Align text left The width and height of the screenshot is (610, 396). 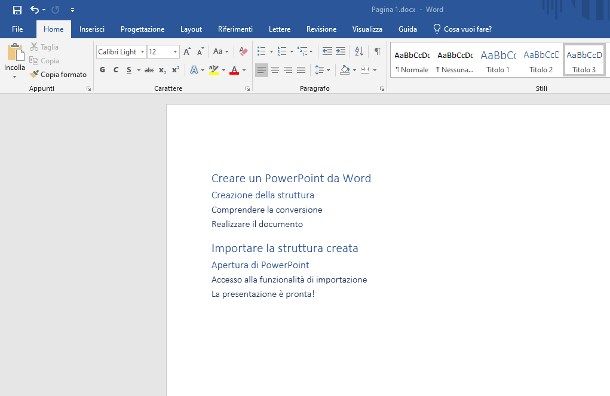[261, 70]
